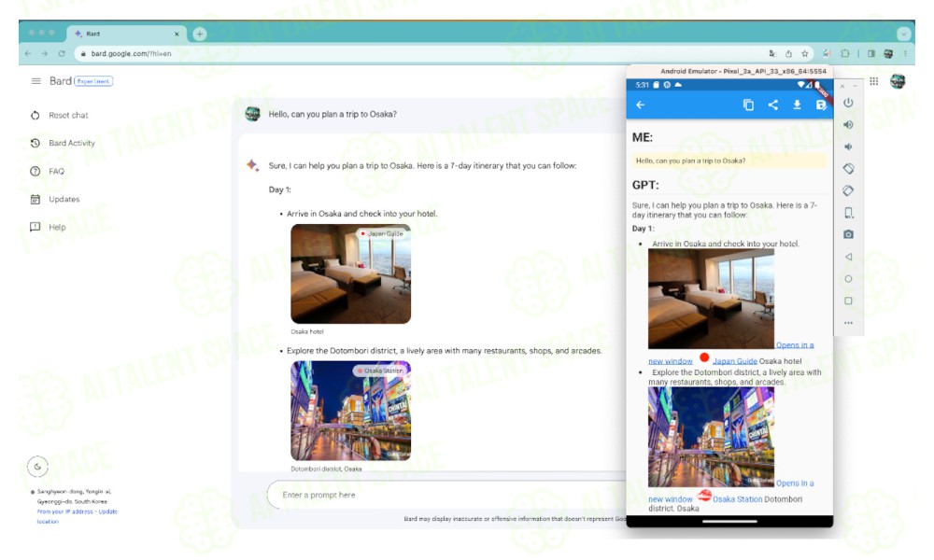This screenshot has height=560, width=934.
Task: Click the Osaka hotel image in Bard response
Action: point(351,273)
